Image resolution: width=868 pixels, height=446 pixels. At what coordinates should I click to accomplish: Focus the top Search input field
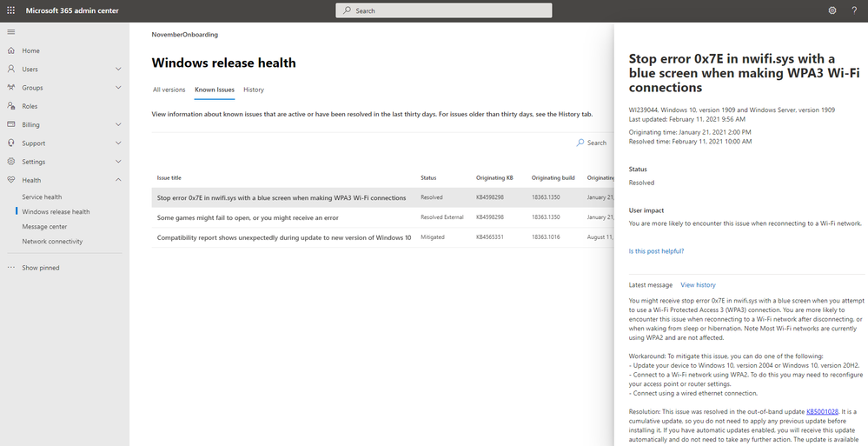point(443,10)
